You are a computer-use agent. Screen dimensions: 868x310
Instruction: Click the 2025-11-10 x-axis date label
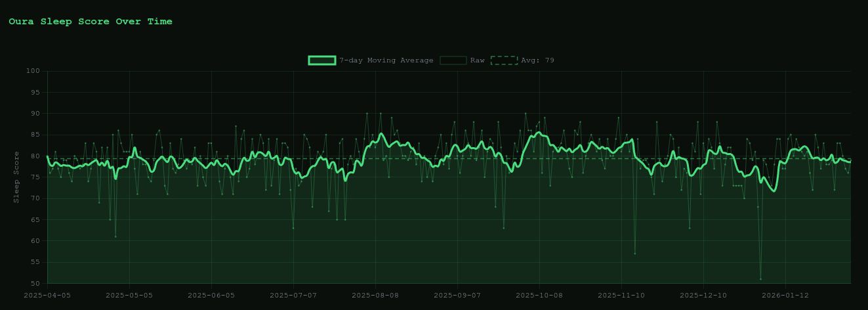click(x=621, y=296)
